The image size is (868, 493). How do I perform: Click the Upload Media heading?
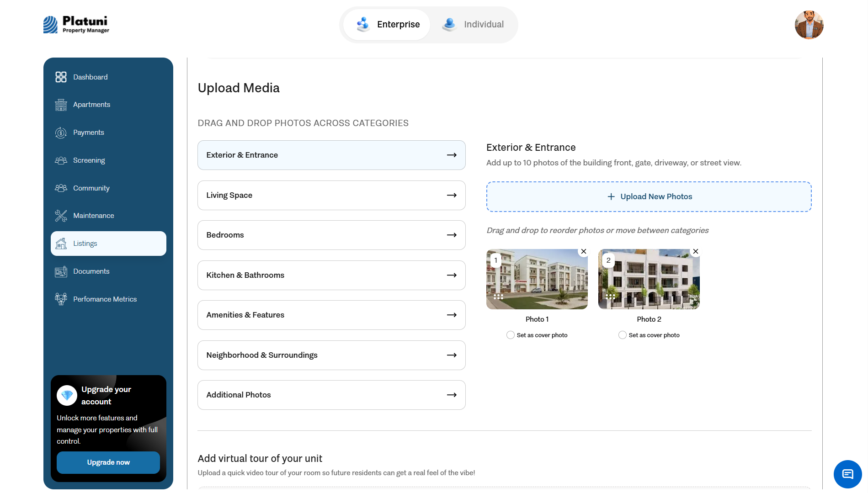click(x=239, y=88)
